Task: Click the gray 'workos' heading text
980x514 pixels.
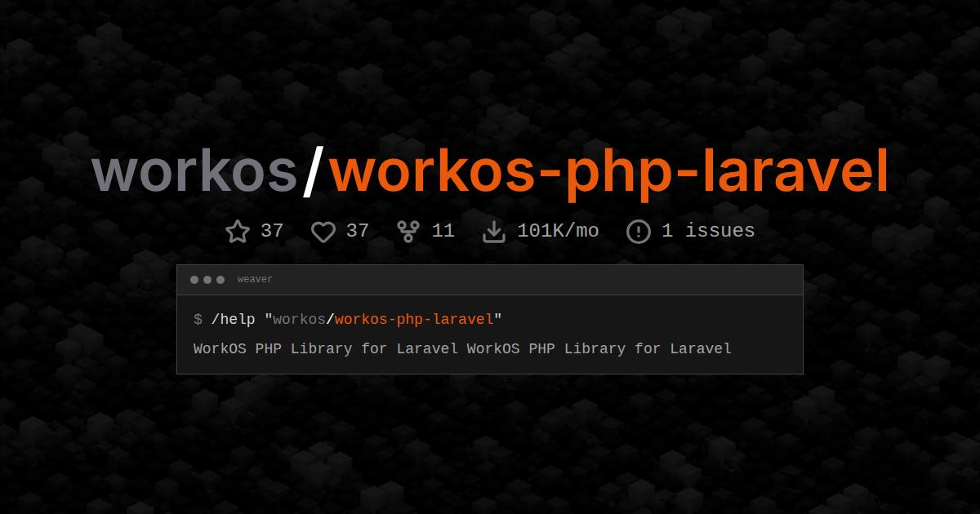Action: click(194, 171)
